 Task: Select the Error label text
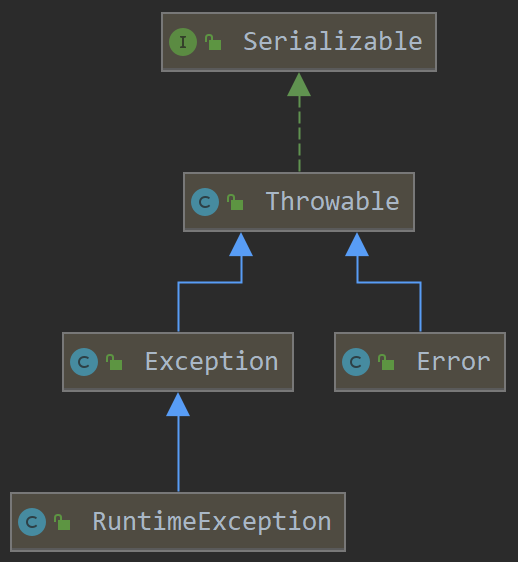pos(453,362)
